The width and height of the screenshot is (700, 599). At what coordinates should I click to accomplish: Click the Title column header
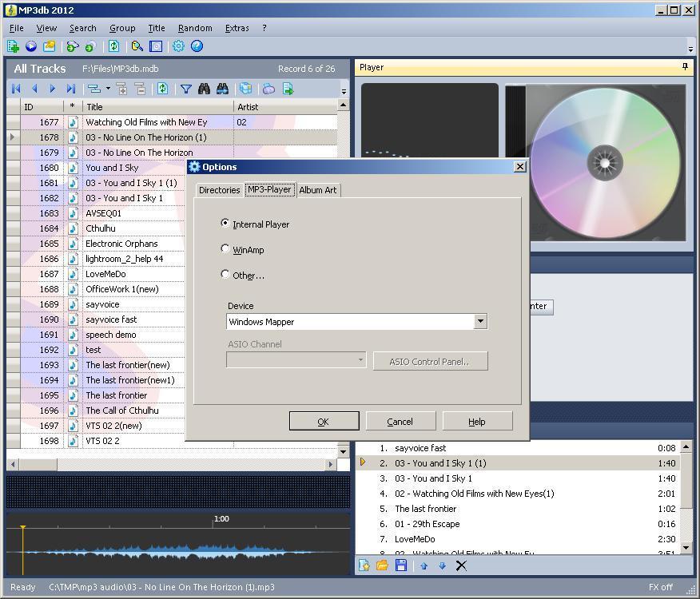coord(158,107)
